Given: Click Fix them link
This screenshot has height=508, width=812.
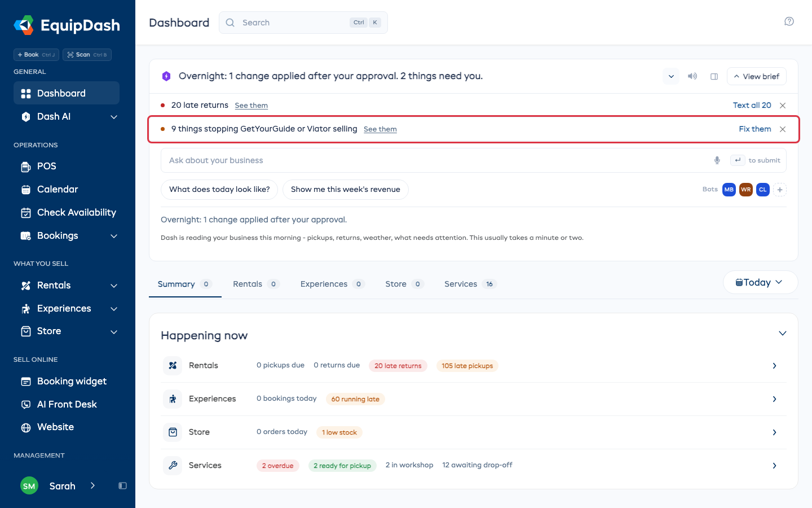Looking at the screenshot, I should 755,129.
